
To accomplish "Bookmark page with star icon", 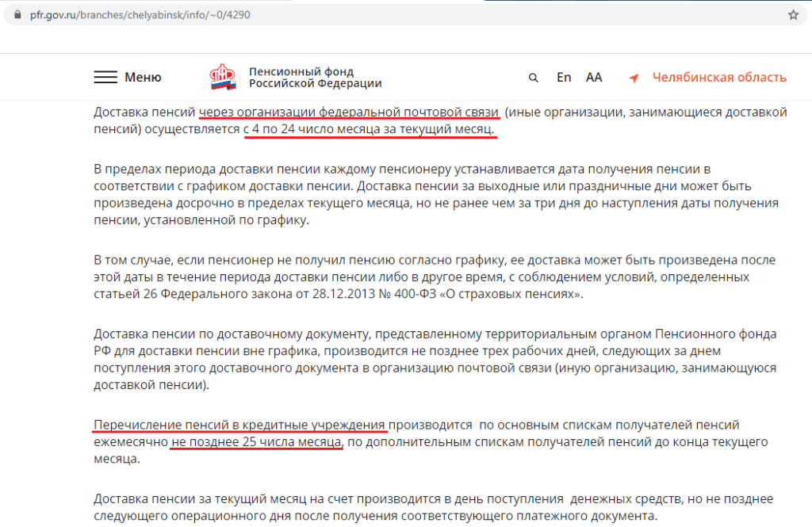I will (x=793, y=15).
